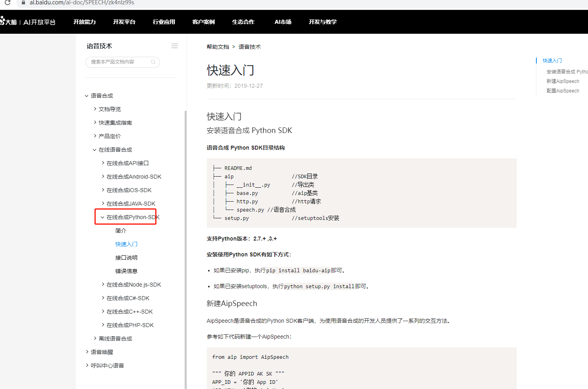The image size is (588, 389).
Task: Jump to 快速入门 in right outline
Action: pos(552,61)
